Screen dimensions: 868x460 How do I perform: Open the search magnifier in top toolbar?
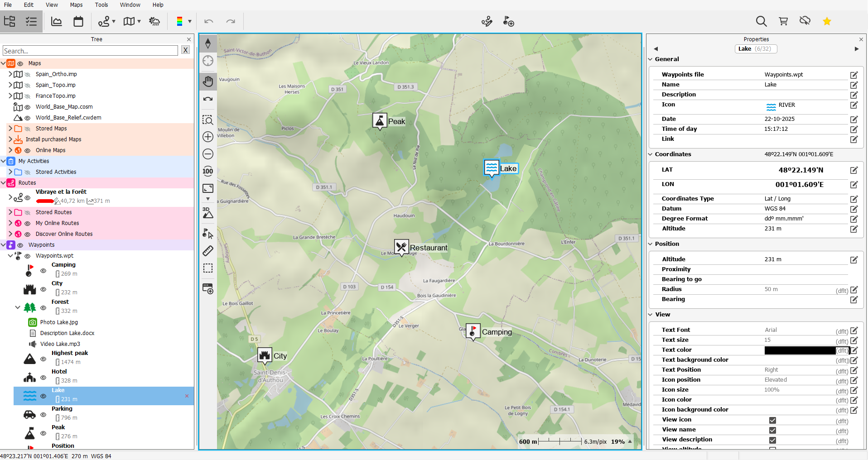[762, 21]
